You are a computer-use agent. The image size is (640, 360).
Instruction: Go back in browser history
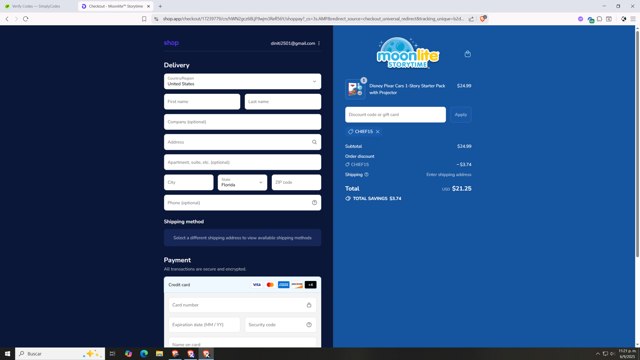pyautogui.click(x=7, y=19)
